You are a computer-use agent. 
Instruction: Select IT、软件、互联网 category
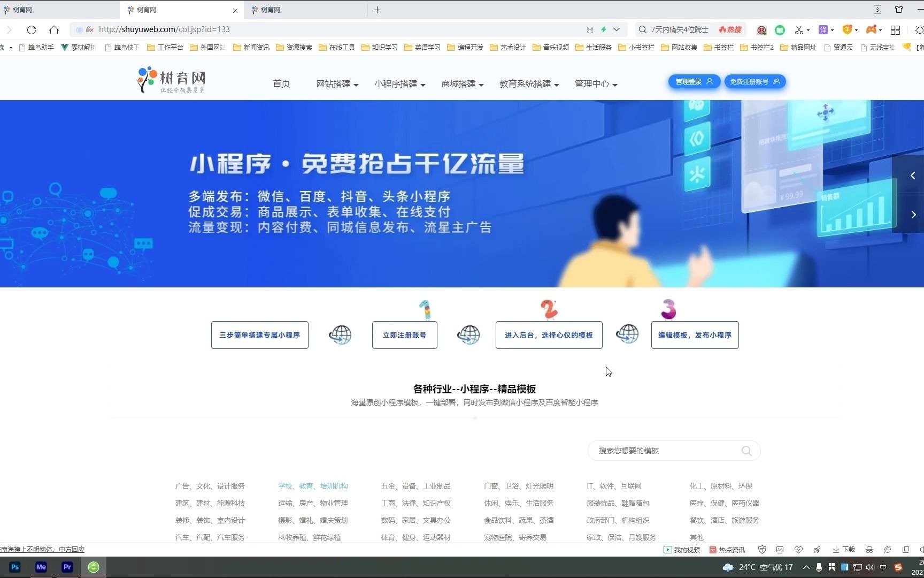tap(614, 486)
